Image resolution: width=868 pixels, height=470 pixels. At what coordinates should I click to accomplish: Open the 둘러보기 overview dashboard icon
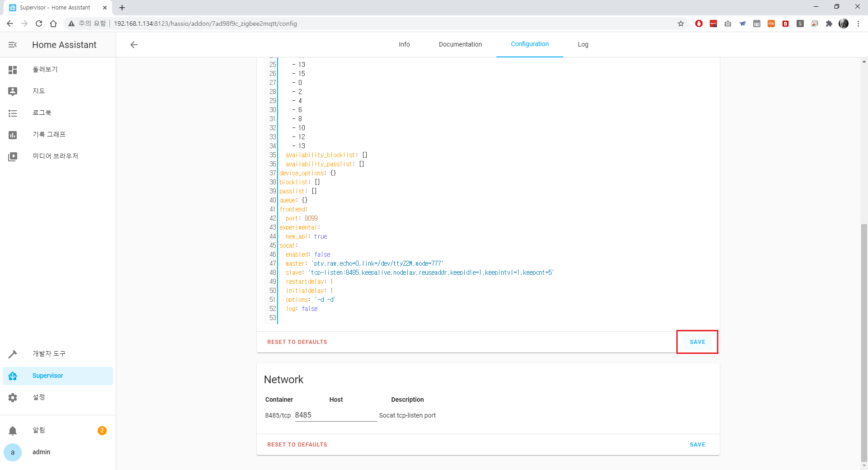pos(13,70)
